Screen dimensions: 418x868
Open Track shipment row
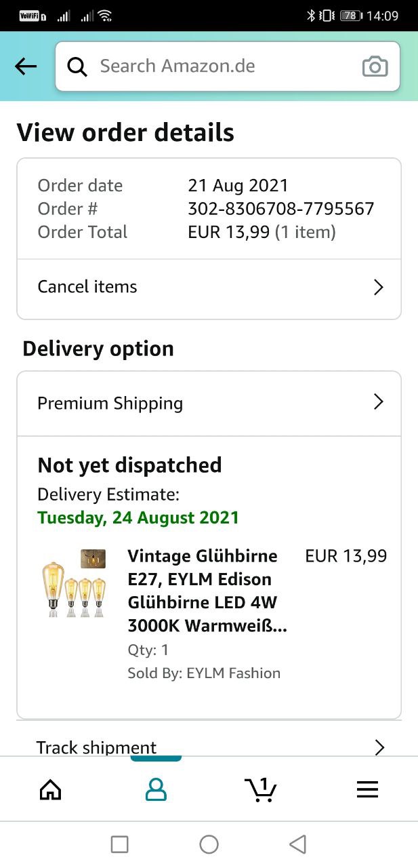point(96,747)
